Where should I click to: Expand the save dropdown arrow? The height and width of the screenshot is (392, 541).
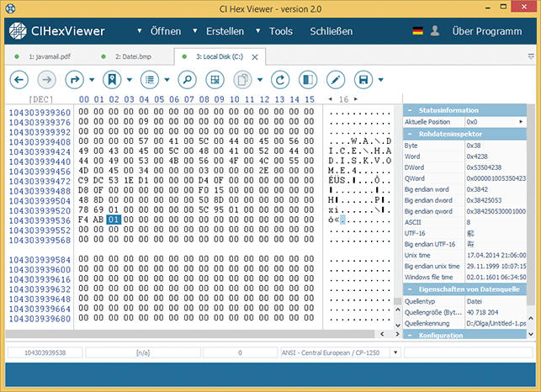pyautogui.click(x=381, y=80)
